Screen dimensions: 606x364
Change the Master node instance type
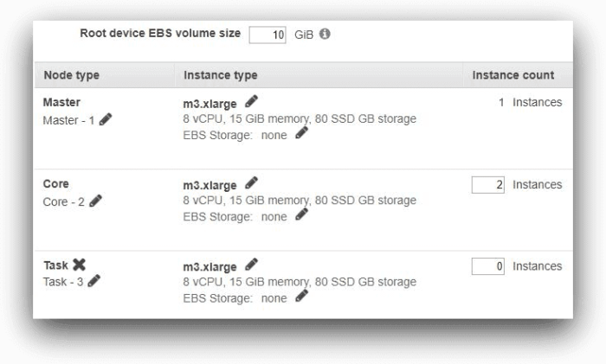tap(251, 101)
